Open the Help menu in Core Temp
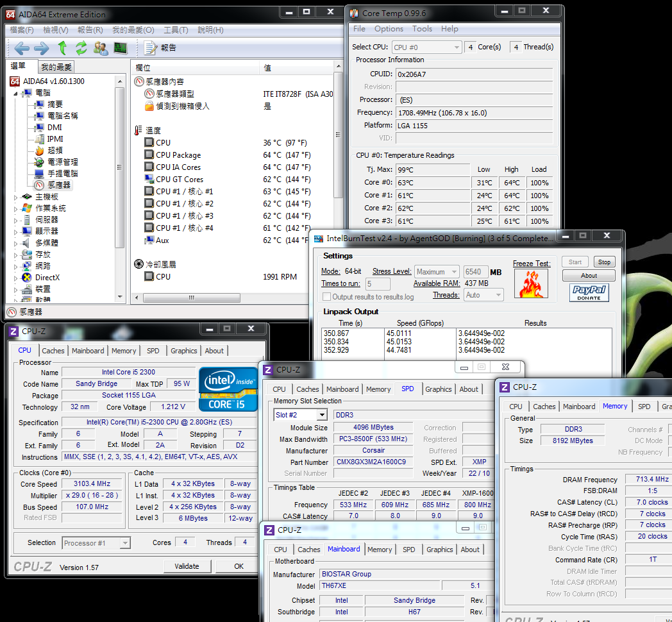The width and height of the screenshot is (672, 622). (449, 29)
